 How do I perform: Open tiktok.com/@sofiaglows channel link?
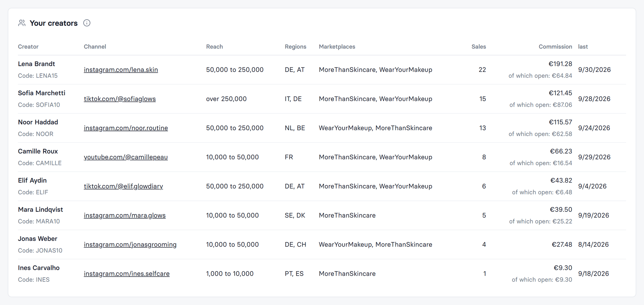click(x=120, y=99)
